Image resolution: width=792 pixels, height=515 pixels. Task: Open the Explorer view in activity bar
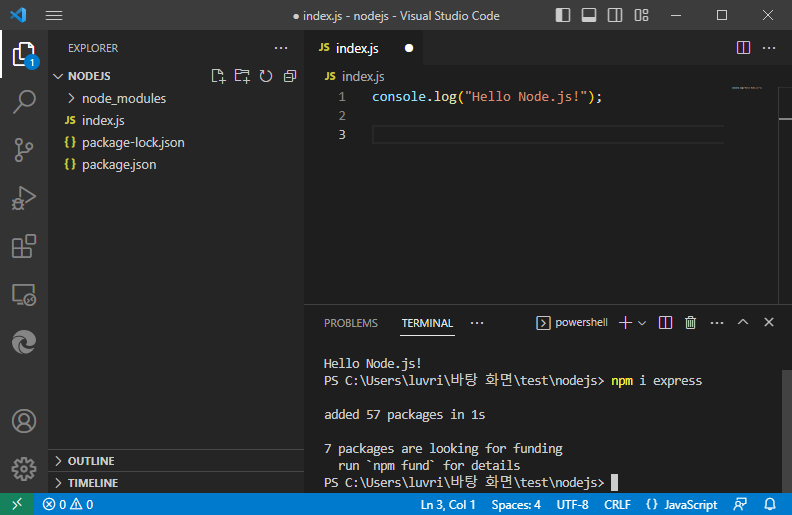coord(24,55)
